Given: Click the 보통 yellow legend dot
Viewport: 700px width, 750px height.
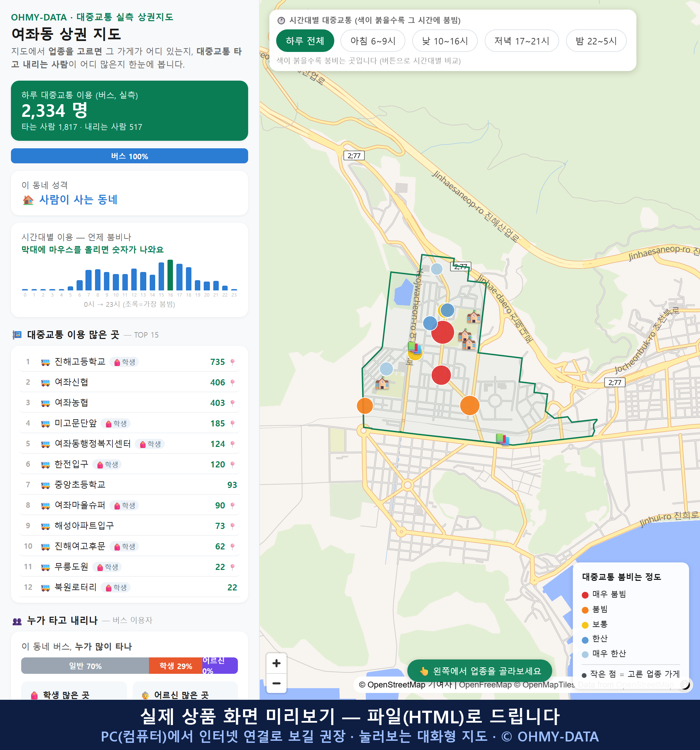Looking at the screenshot, I should [x=585, y=625].
